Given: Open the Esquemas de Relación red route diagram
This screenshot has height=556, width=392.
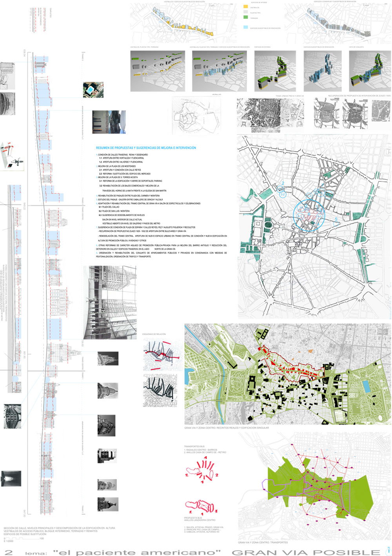Looking at the screenshot, I should 162,353.
